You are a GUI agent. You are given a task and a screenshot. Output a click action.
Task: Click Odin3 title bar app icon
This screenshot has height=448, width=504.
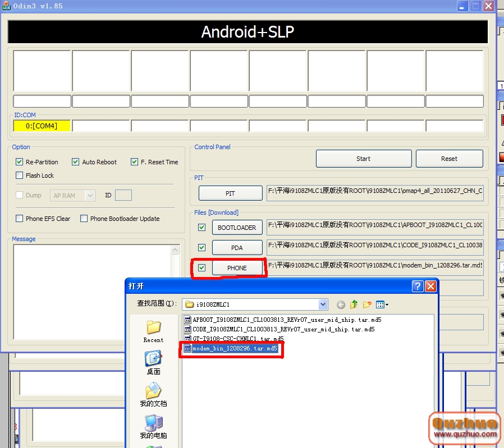click(x=6, y=6)
